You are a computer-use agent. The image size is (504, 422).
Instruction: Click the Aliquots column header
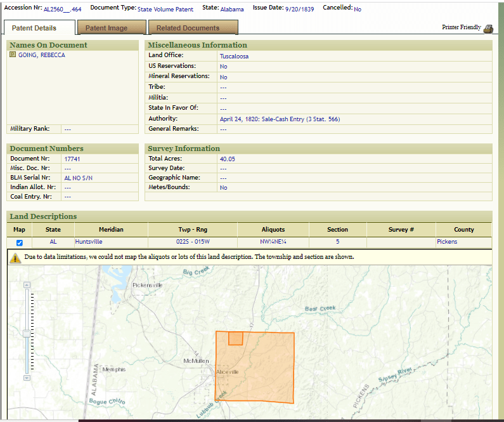(273, 230)
